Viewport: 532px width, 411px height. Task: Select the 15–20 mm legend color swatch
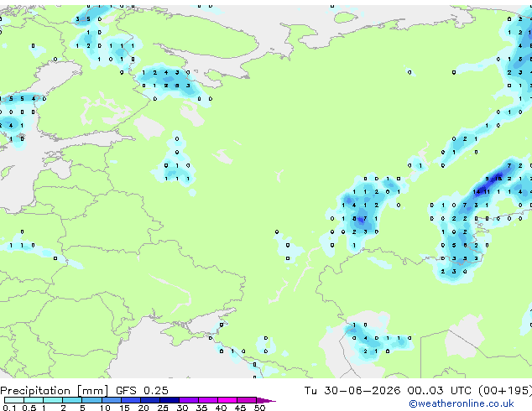131,400
